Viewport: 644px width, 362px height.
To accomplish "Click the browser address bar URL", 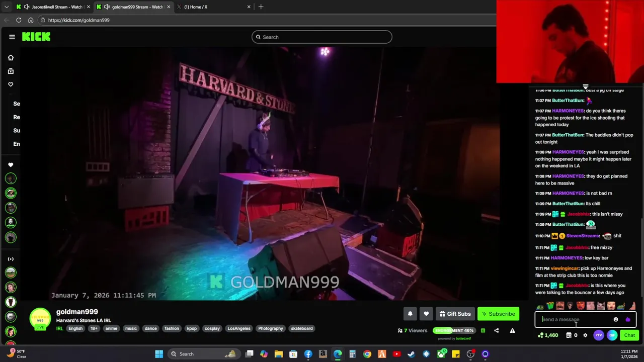I will click(79, 20).
